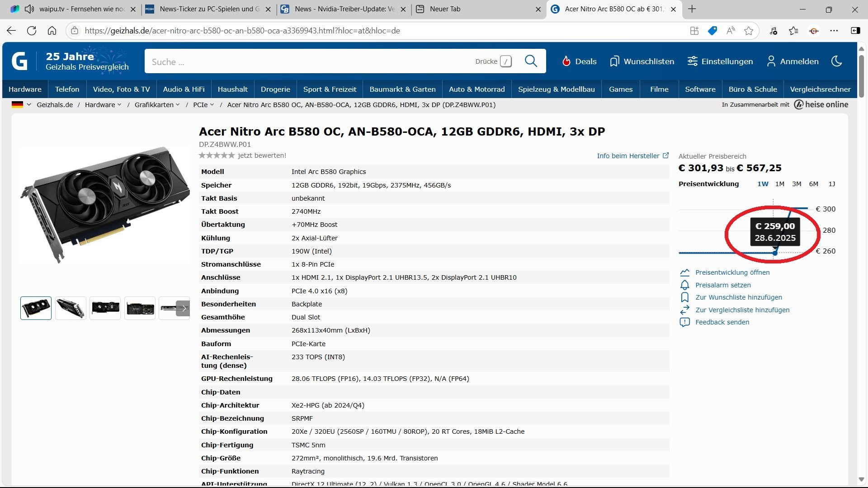Select the 1M price range toggle
This screenshot has width=868, height=488.
click(x=779, y=184)
